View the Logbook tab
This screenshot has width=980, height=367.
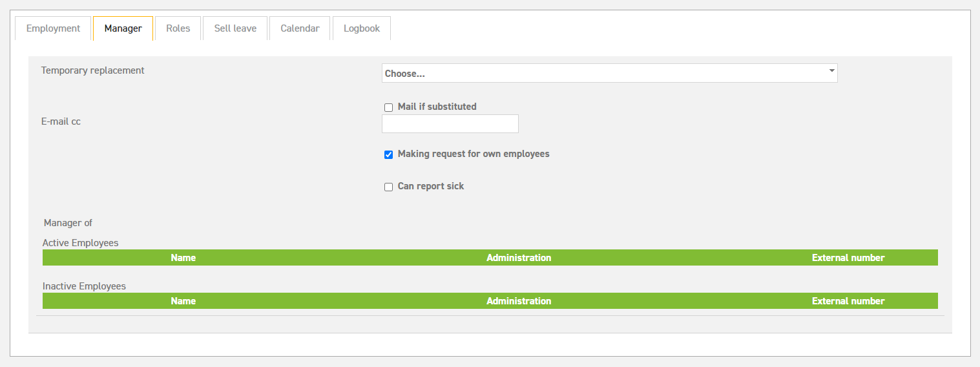[362, 28]
